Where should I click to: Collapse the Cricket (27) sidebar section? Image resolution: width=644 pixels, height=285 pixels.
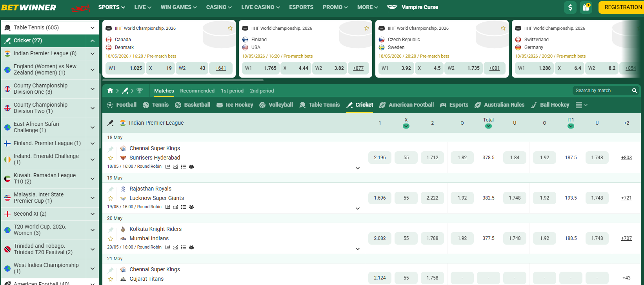93,40
